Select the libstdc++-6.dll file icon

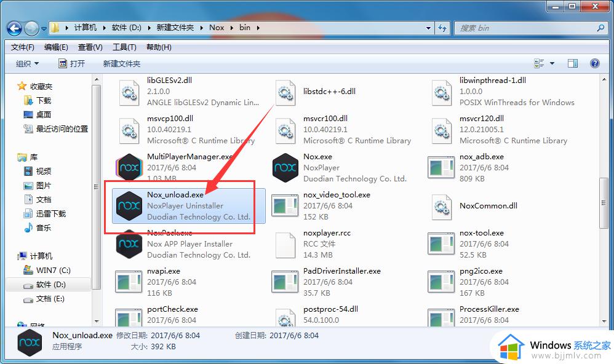(x=285, y=92)
